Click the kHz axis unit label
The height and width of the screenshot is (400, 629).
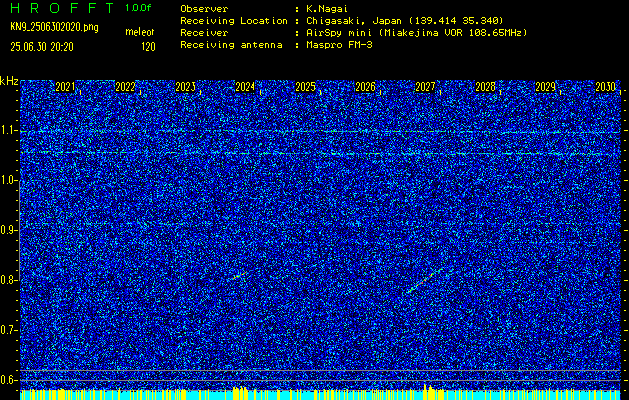coord(9,81)
